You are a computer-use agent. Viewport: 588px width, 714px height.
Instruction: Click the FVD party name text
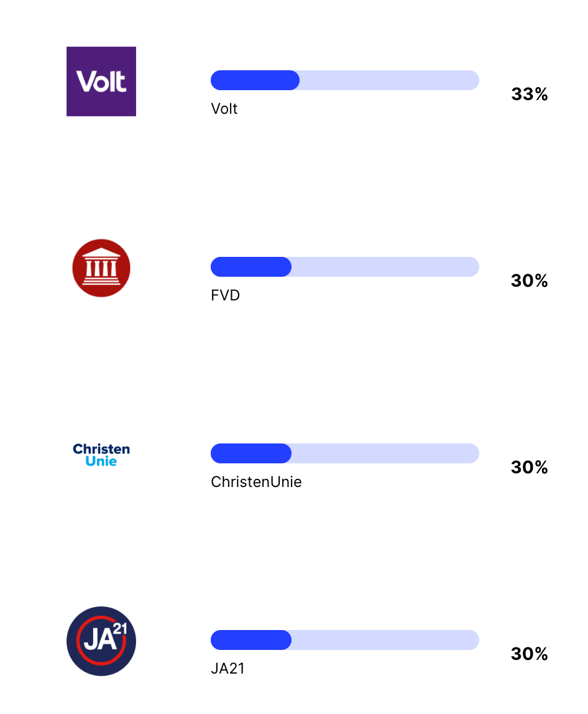coord(226,295)
